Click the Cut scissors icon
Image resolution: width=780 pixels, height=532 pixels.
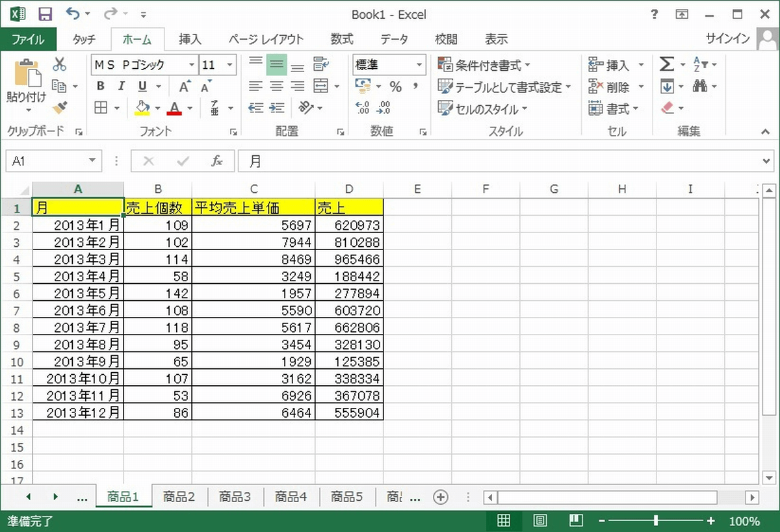click(x=59, y=64)
